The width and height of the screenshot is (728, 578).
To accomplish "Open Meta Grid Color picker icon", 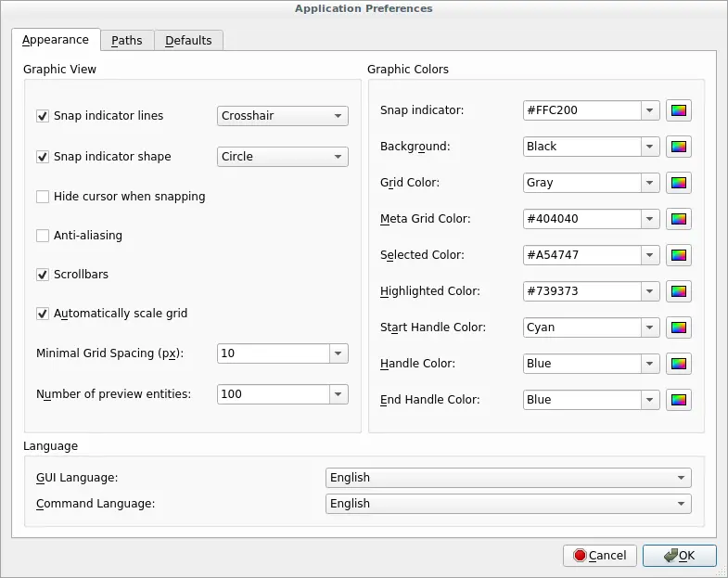I will (x=679, y=219).
